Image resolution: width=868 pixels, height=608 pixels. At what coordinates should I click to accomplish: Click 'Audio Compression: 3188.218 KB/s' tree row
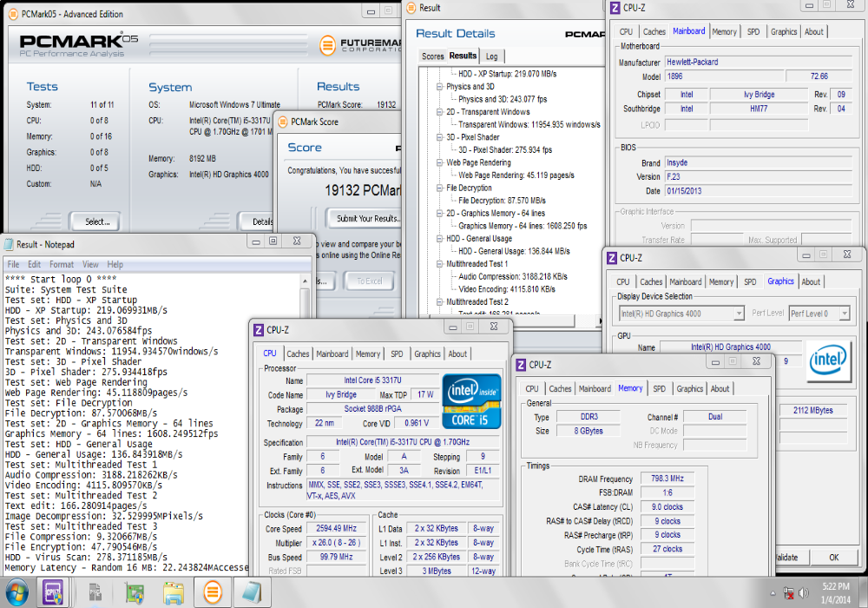pos(513,277)
